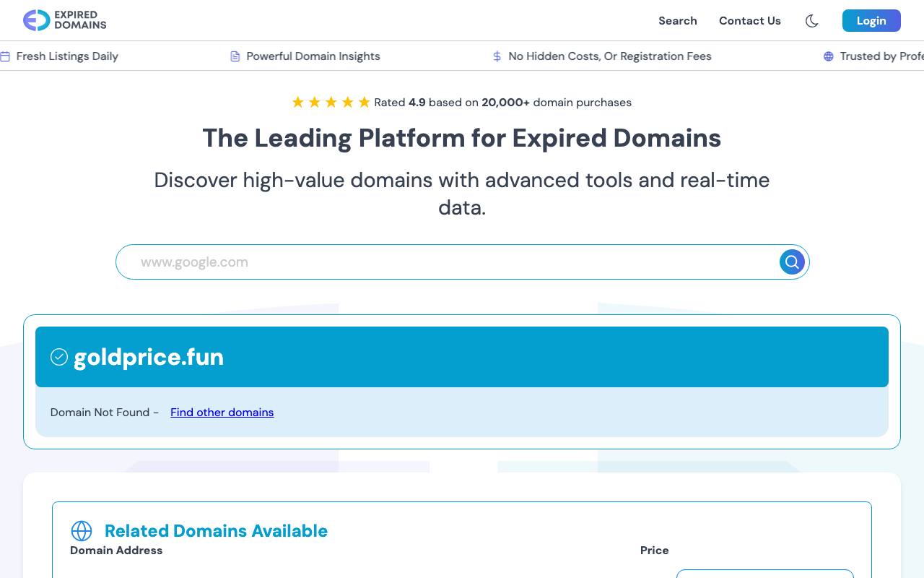Click the document icon beside Powerful Domain Insights
The width and height of the screenshot is (924, 578).
(x=235, y=56)
